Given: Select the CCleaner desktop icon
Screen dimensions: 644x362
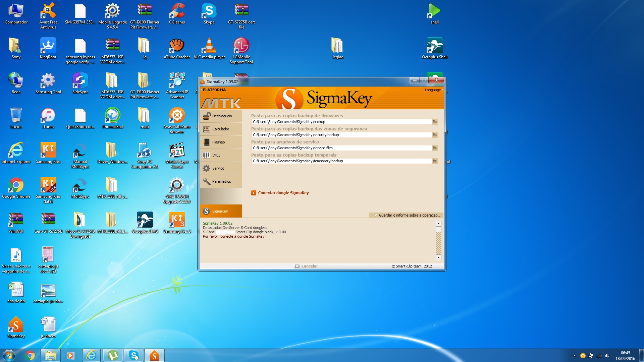Looking at the screenshot, I should [x=177, y=14].
